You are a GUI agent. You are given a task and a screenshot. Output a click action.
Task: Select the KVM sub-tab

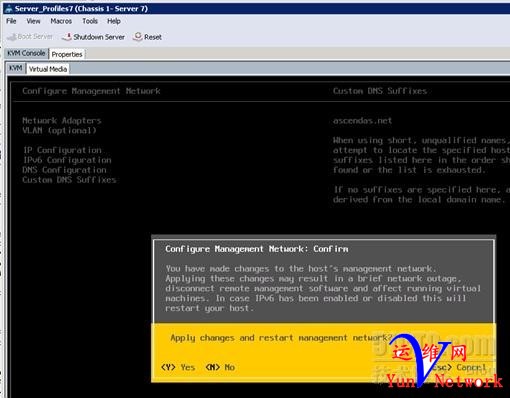pos(16,68)
